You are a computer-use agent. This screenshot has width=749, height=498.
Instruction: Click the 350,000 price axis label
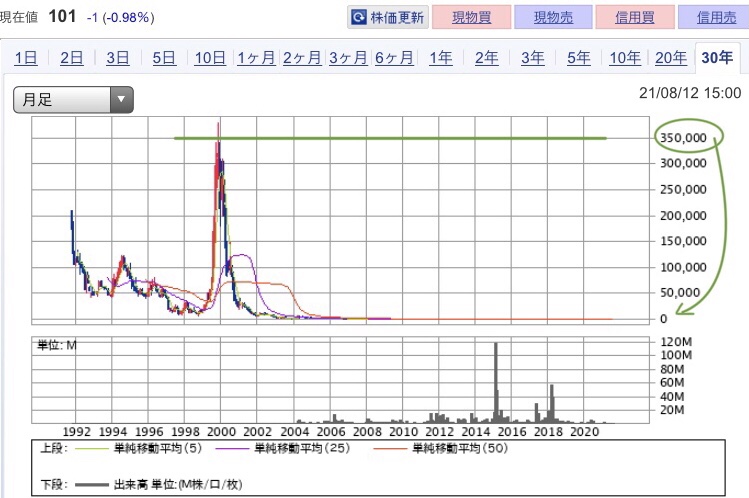[683, 138]
